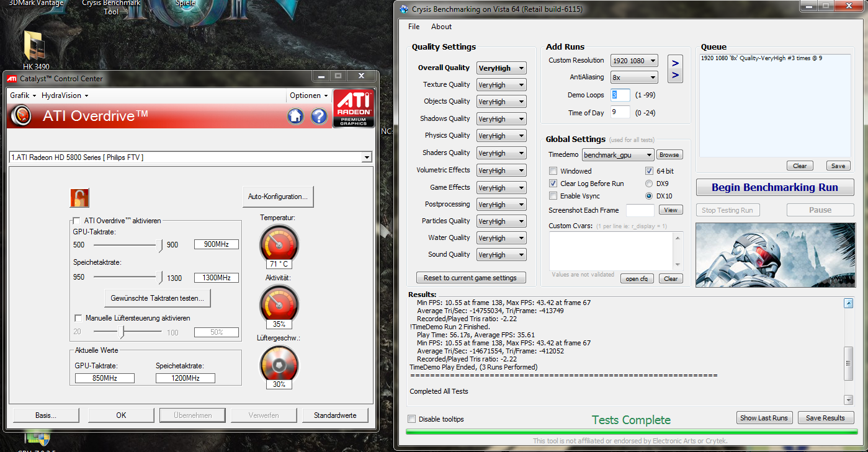Click the Show Last Runs button

point(764,418)
